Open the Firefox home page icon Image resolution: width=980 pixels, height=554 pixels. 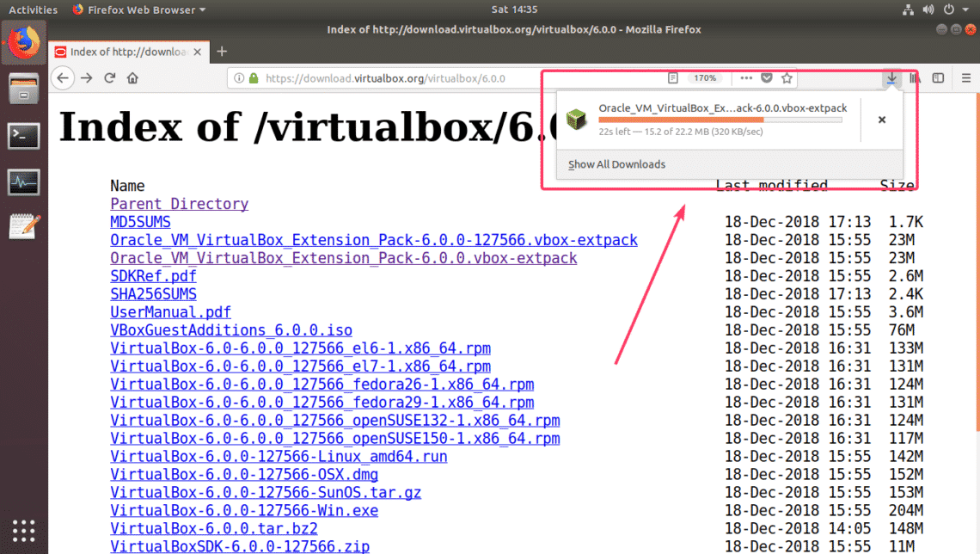pyautogui.click(x=132, y=78)
